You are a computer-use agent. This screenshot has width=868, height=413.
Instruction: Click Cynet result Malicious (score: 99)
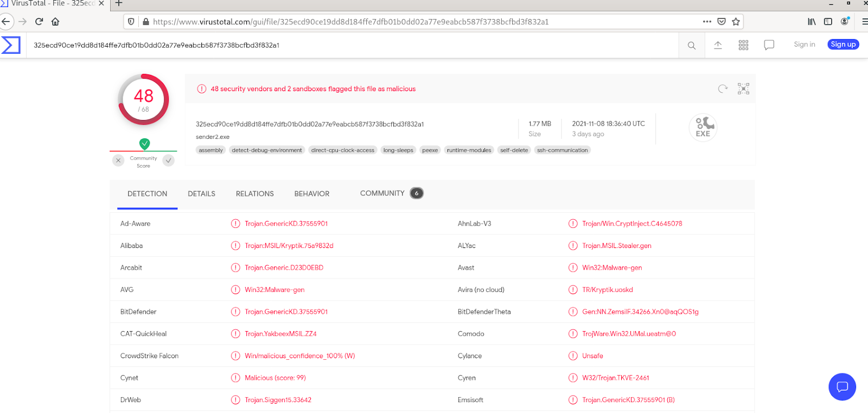[276, 378]
